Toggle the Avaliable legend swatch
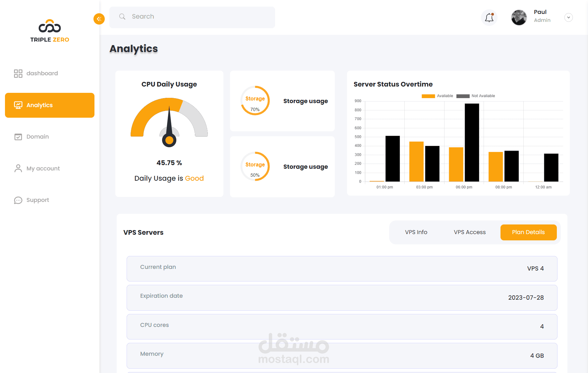This screenshot has width=588, height=373. 428,96
